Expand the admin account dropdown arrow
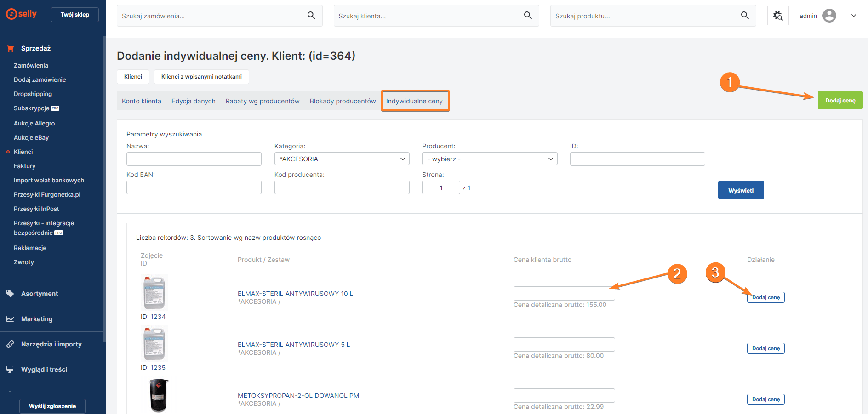This screenshot has height=414, width=868. coord(853,16)
